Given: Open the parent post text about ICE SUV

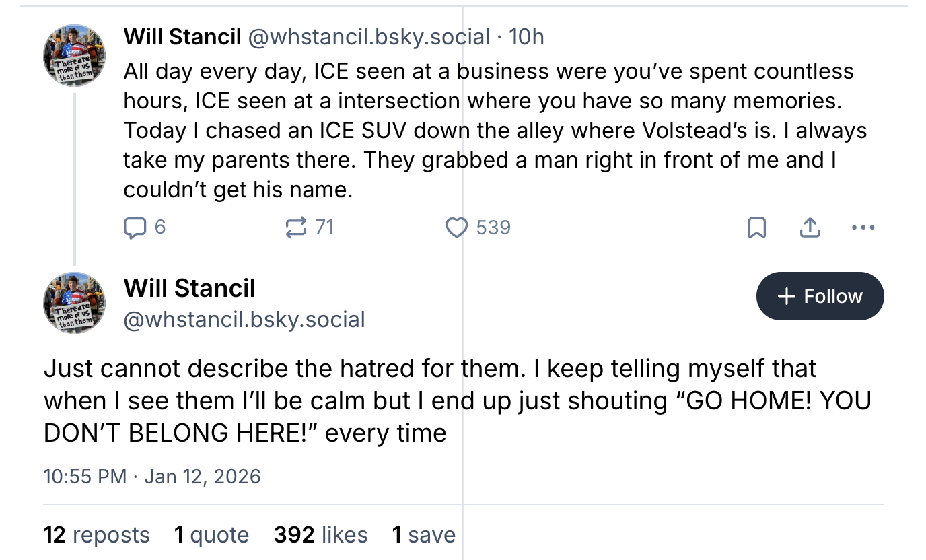Looking at the screenshot, I should point(495,131).
